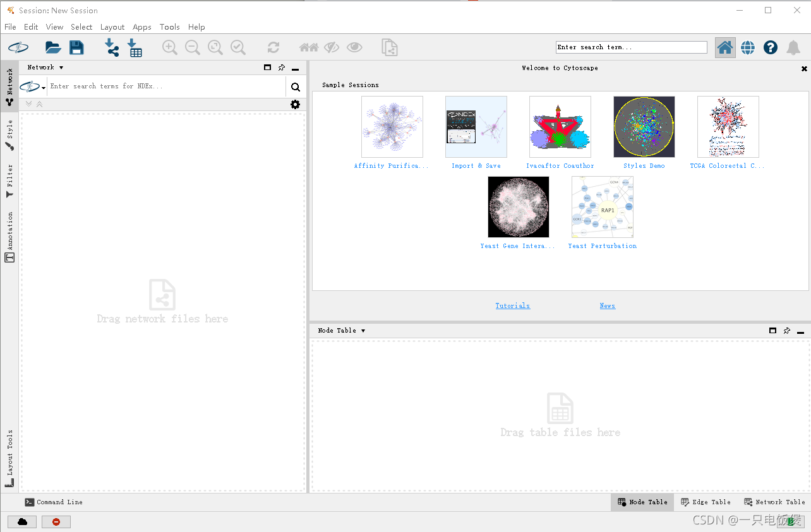Hide selected nodes and edges icon
The image size is (811, 532).
click(332, 47)
